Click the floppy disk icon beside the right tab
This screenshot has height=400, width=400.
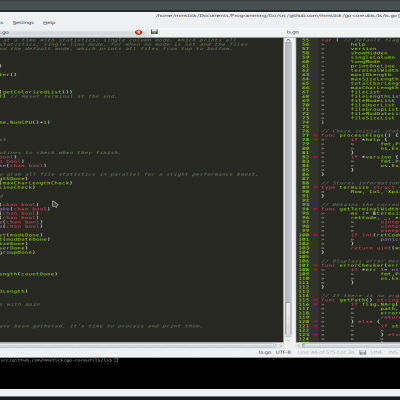(154, 32)
